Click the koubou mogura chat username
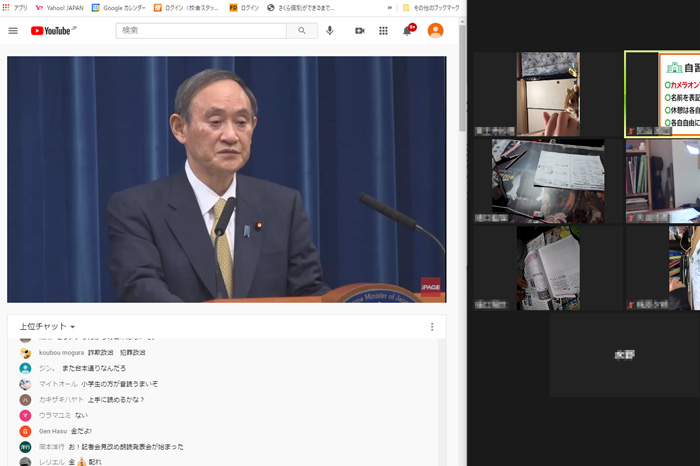This screenshot has height=466, width=700. point(61,353)
